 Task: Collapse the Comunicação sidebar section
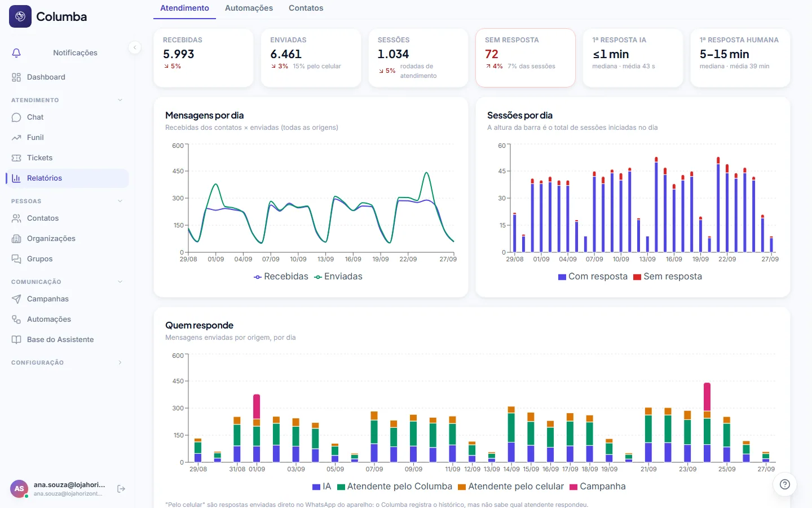click(x=120, y=282)
